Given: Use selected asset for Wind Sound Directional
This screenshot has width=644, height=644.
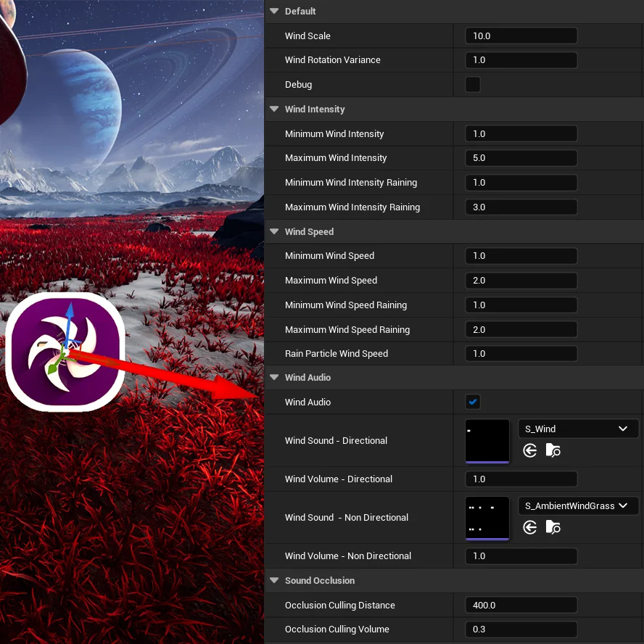Looking at the screenshot, I should click(530, 451).
